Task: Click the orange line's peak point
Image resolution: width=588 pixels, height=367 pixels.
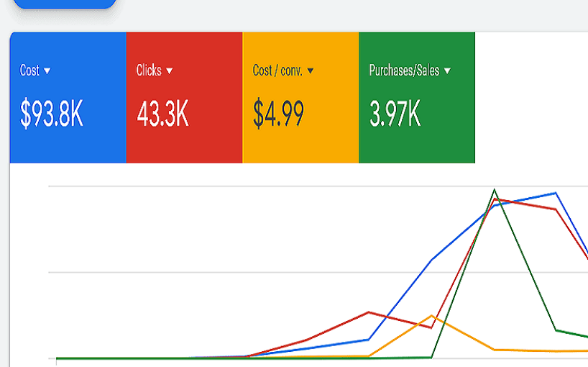Action: coord(431,315)
